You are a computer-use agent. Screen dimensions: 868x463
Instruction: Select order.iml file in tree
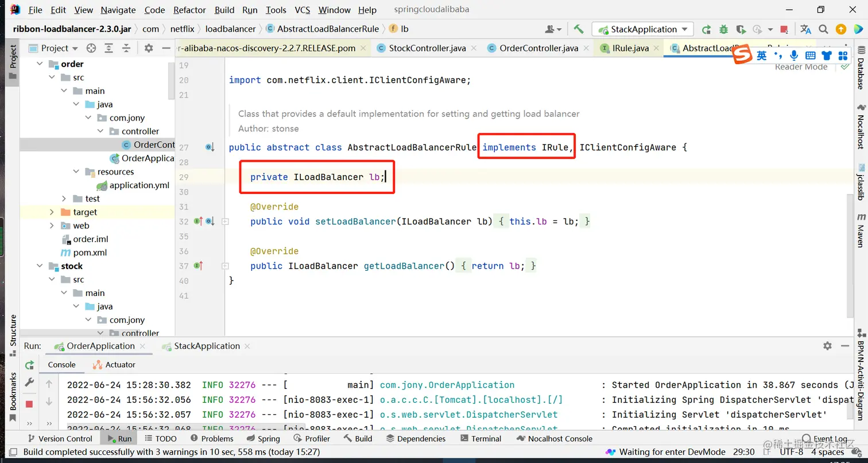point(84,239)
